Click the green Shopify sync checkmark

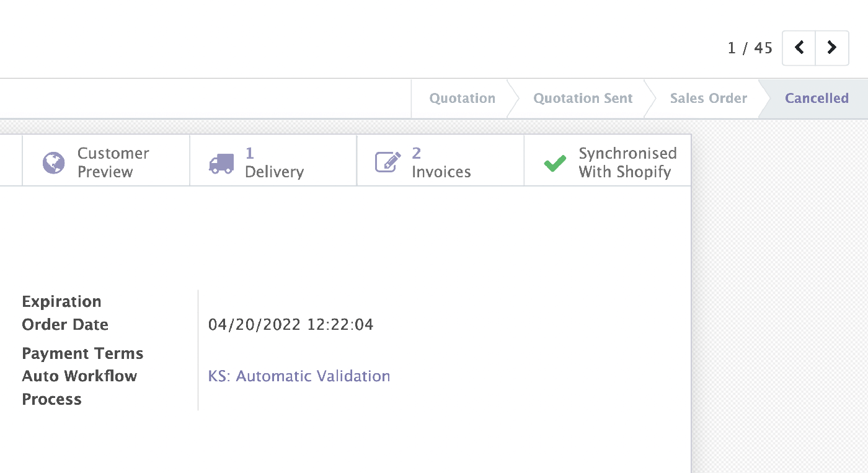click(x=555, y=163)
